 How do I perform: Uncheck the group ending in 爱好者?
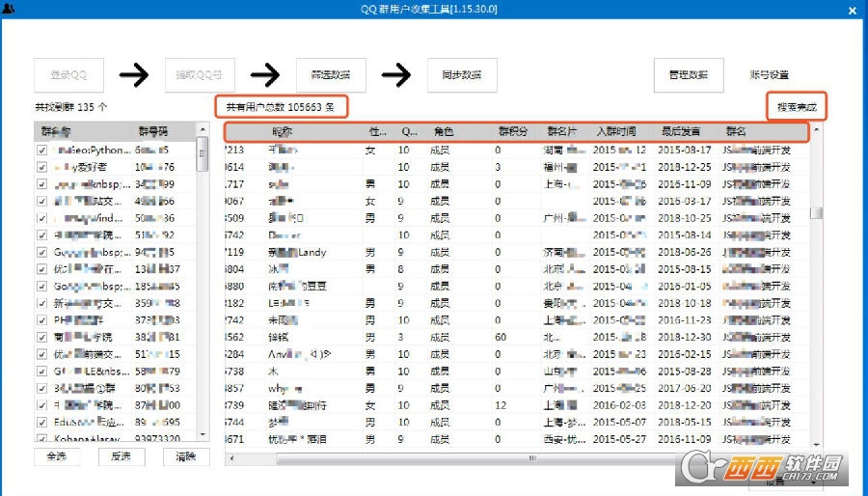[x=42, y=167]
